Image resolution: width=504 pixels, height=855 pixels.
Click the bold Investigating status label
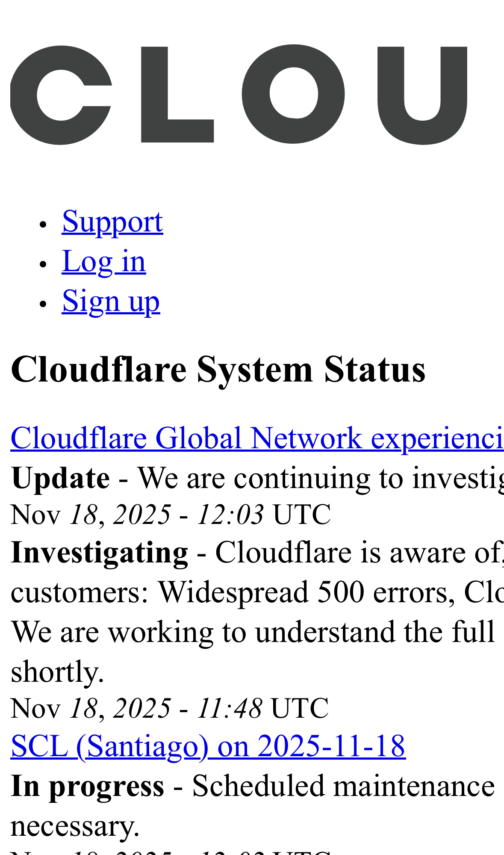(99, 553)
